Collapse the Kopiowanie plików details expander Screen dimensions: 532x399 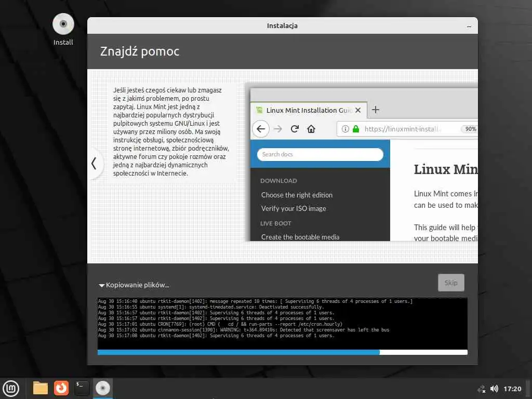101,285
